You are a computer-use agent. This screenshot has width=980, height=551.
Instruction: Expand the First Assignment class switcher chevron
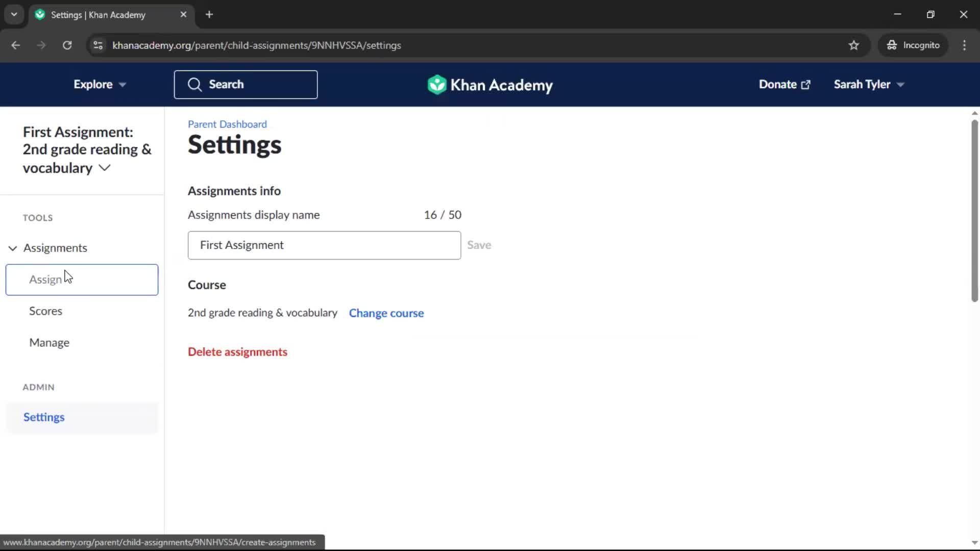(105, 167)
